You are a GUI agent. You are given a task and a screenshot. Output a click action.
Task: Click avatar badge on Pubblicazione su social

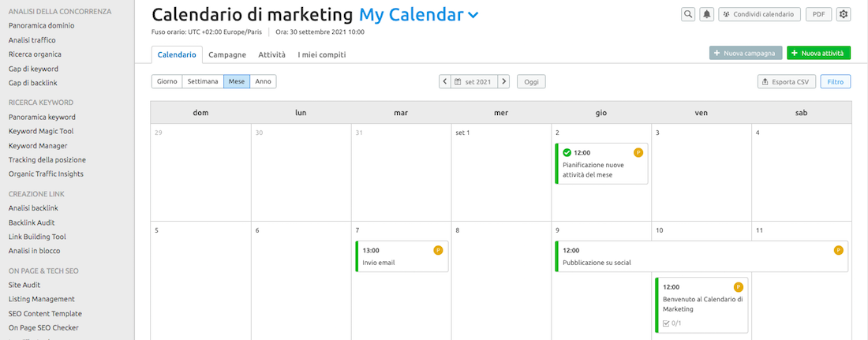point(839,250)
